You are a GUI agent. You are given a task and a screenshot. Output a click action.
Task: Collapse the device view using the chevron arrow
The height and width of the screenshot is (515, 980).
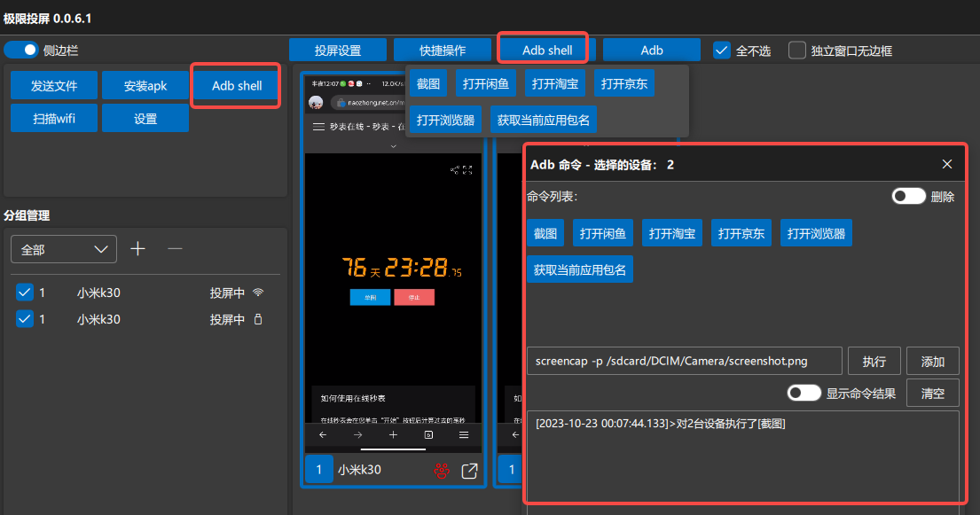pos(393,147)
